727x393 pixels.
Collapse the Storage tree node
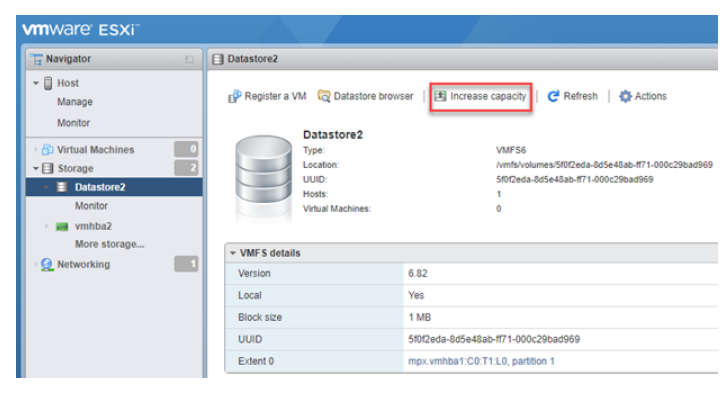(36, 169)
